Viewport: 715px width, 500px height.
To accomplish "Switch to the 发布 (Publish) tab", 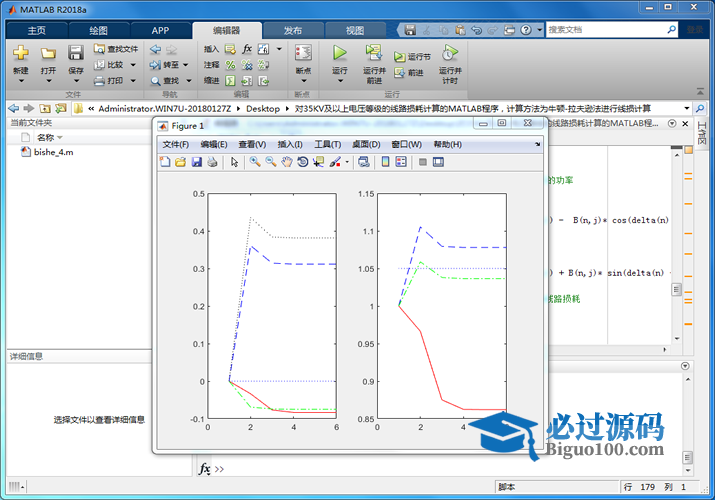I will [x=293, y=31].
